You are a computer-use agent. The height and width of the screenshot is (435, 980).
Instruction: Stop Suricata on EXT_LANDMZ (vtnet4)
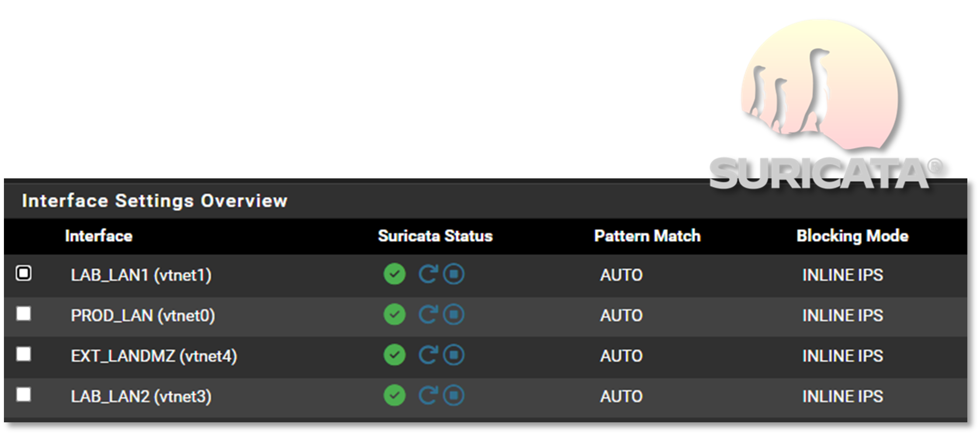454,355
